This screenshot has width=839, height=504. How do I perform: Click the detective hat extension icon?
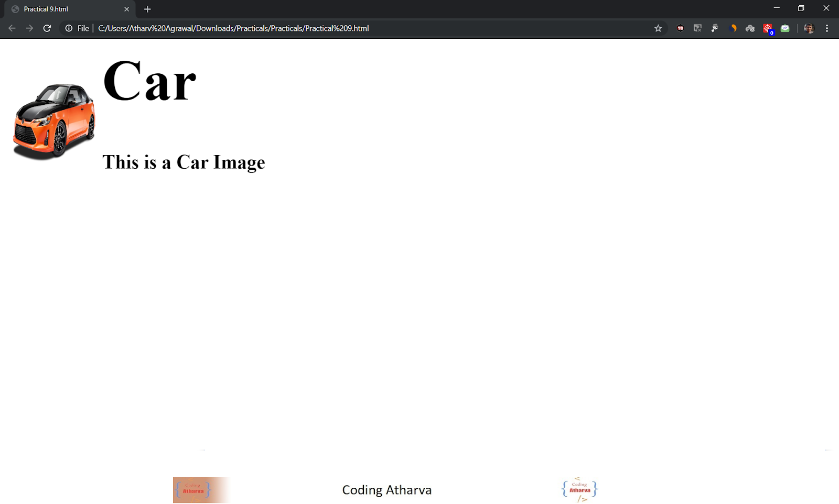click(x=715, y=28)
